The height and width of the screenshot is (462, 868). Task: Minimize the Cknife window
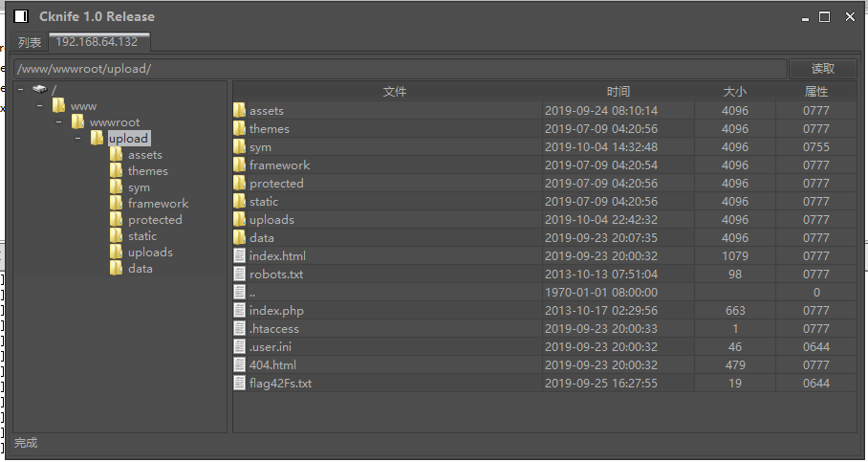coord(805,18)
